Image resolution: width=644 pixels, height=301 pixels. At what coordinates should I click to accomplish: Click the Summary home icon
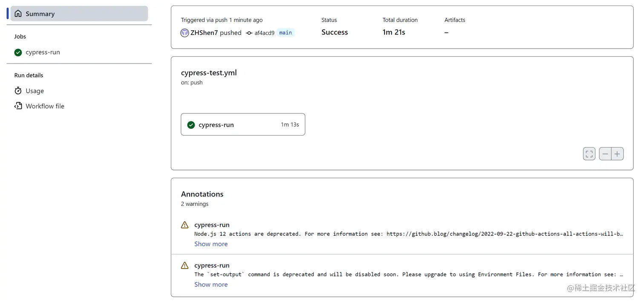click(x=18, y=14)
